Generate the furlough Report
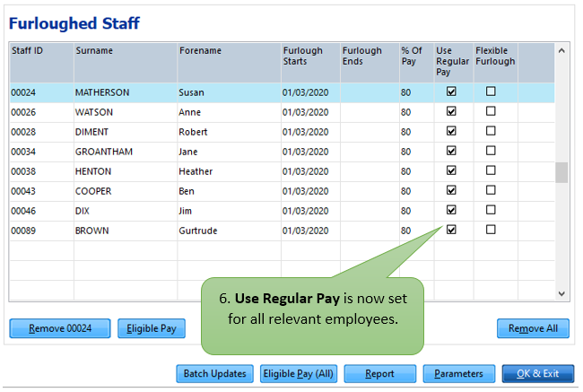 click(x=379, y=373)
